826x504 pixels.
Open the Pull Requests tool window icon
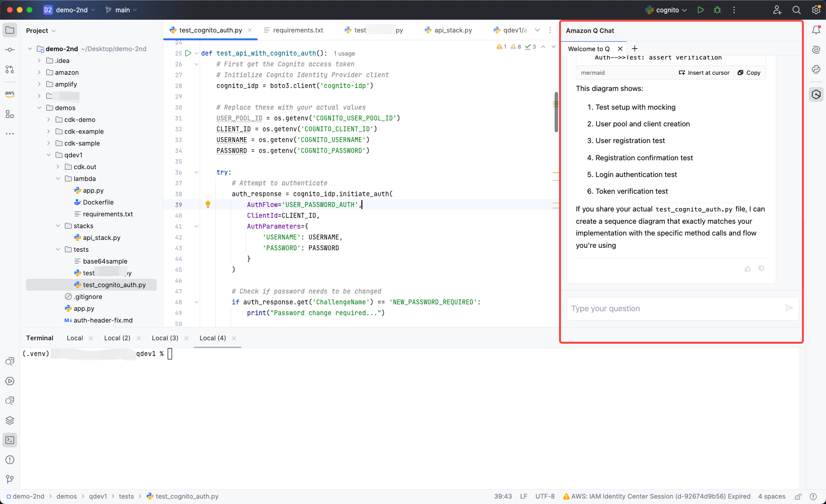10,69
